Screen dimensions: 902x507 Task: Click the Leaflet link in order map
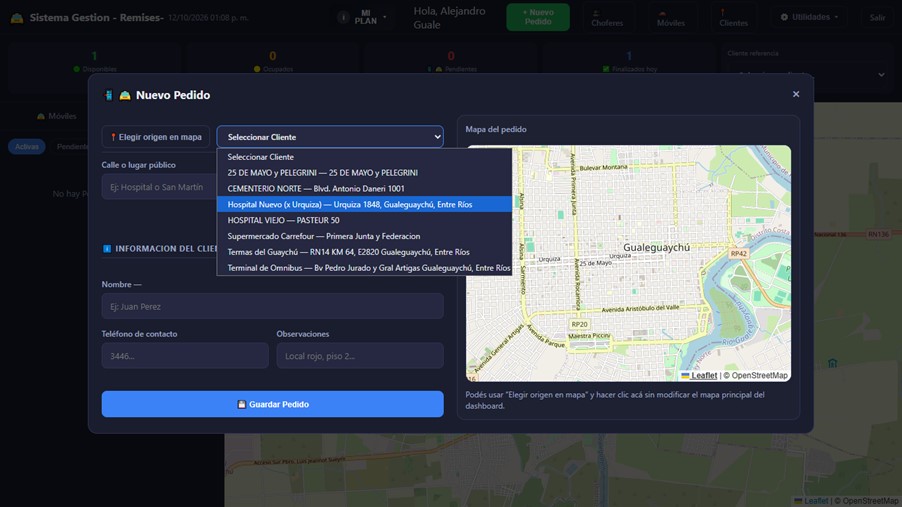click(704, 375)
